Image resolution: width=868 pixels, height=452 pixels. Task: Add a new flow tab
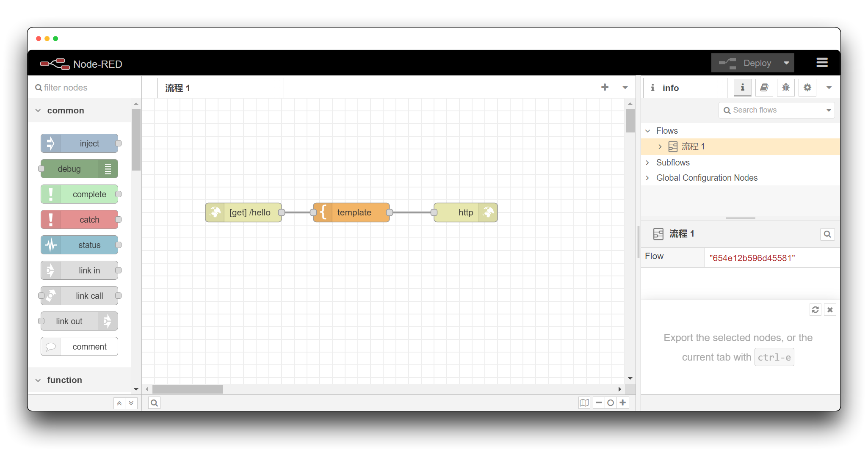pos(605,87)
